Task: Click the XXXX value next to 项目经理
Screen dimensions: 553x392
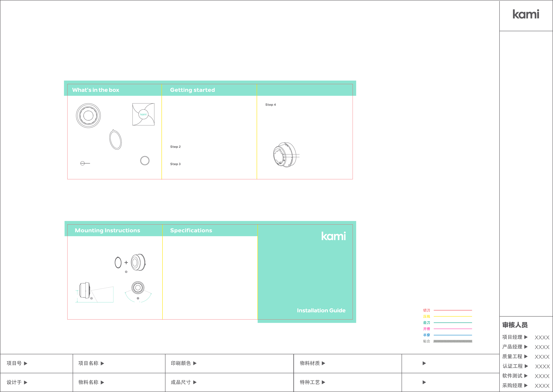Action: pyautogui.click(x=542, y=337)
